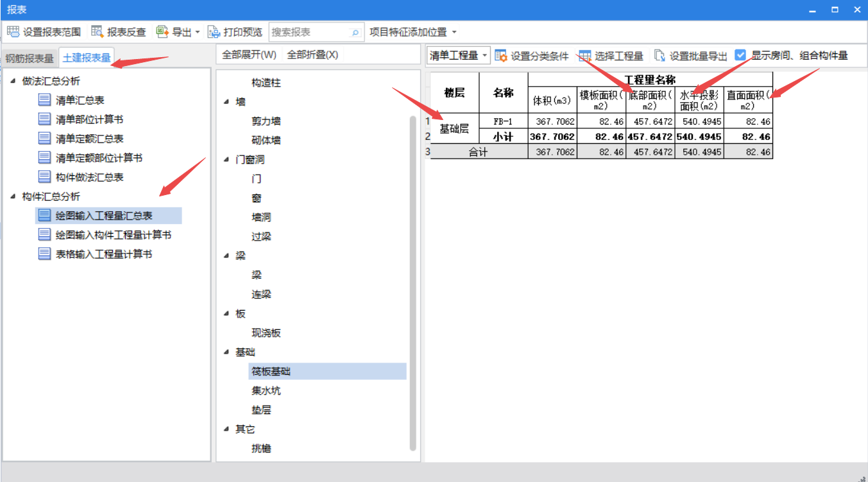Open the 导出 dropdown arrow

click(x=198, y=32)
